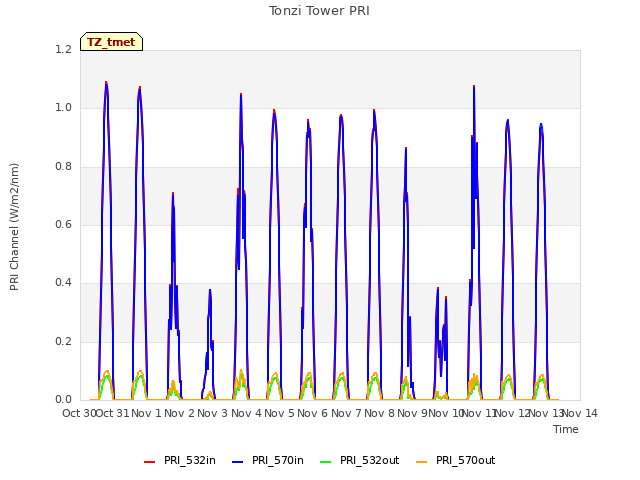Click the PRI_570out legend label

pos(466,460)
